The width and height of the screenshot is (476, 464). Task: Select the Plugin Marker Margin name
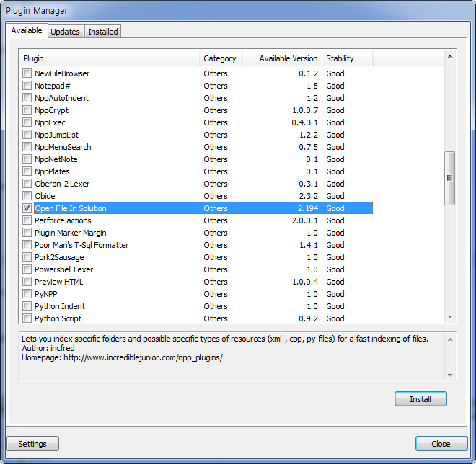(x=71, y=233)
